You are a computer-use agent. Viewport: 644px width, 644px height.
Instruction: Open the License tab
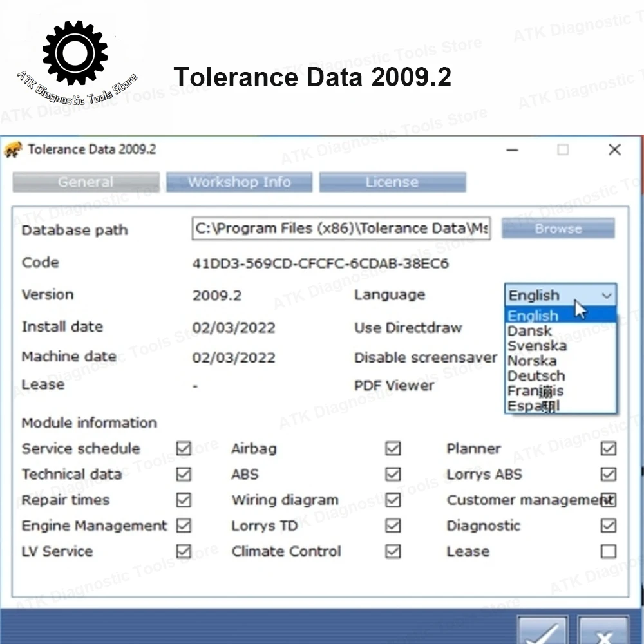pos(392,182)
